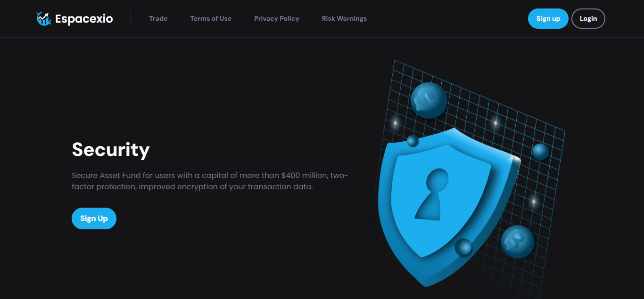Click the Espacexio brand name text

[84, 19]
